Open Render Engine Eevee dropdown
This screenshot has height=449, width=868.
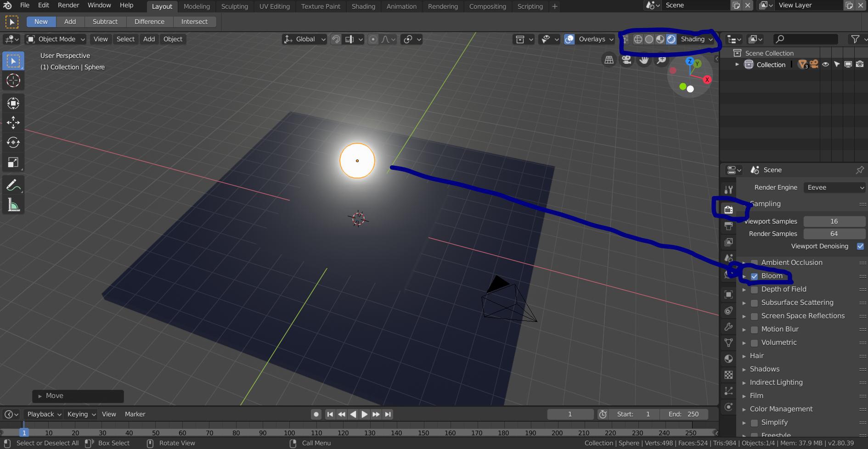pyautogui.click(x=834, y=187)
